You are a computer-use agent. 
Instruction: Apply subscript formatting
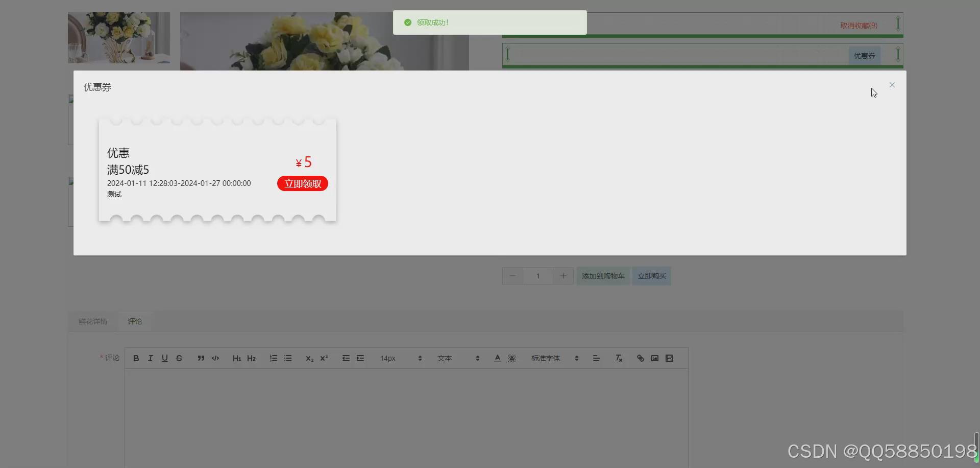[x=309, y=358]
